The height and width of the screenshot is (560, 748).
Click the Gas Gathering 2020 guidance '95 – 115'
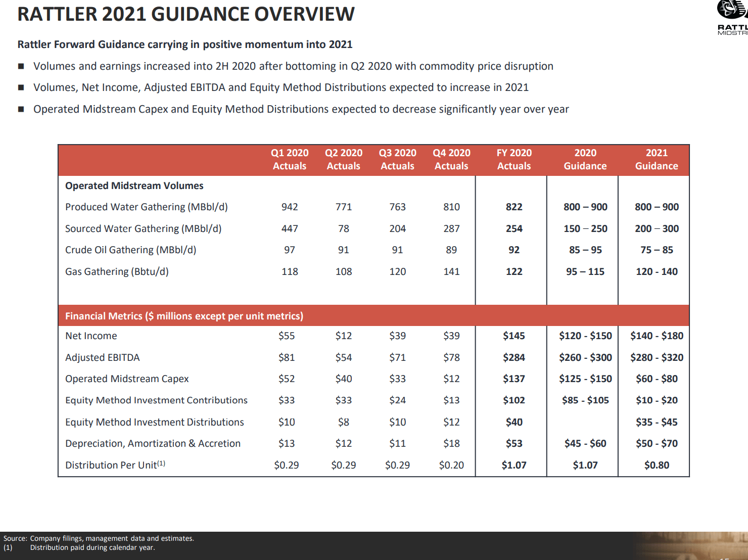[585, 272]
